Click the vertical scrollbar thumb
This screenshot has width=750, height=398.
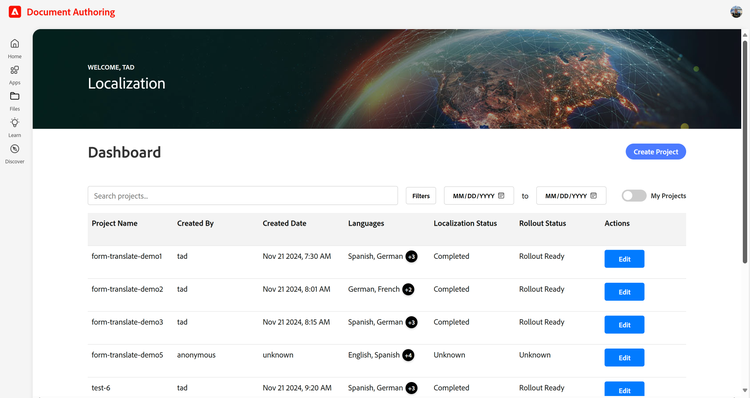[745, 152]
